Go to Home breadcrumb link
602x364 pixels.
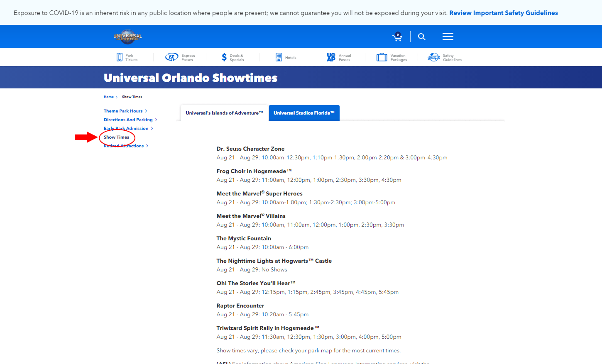pos(109,97)
